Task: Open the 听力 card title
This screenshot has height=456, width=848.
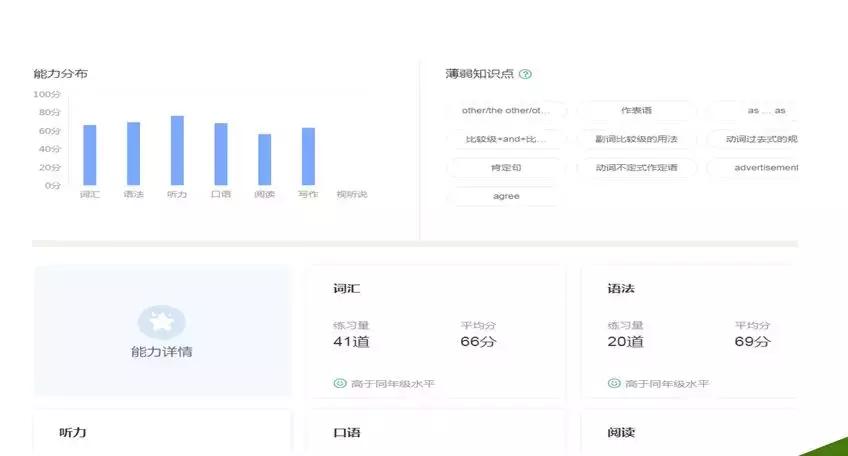Action: (73, 432)
